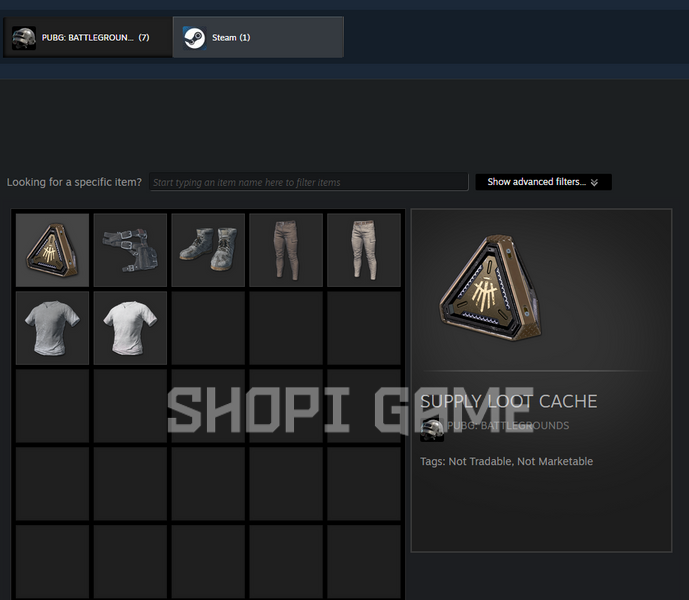The height and width of the screenshot is (600, 689).
Task: Select the camo combat boots item
Action: (208, 250)
